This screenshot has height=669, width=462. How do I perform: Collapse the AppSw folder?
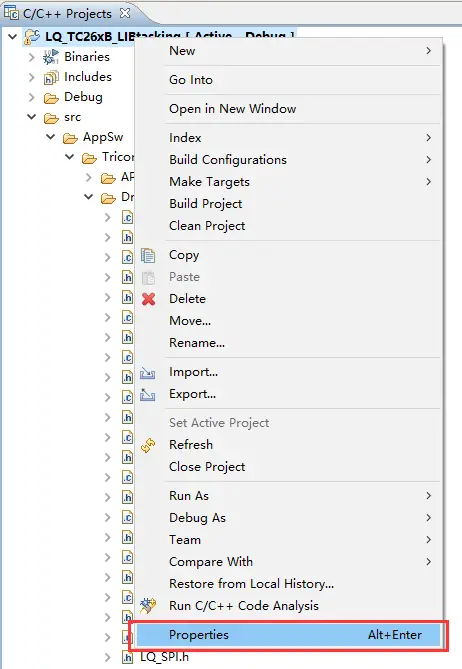click(x=51, y=137)
